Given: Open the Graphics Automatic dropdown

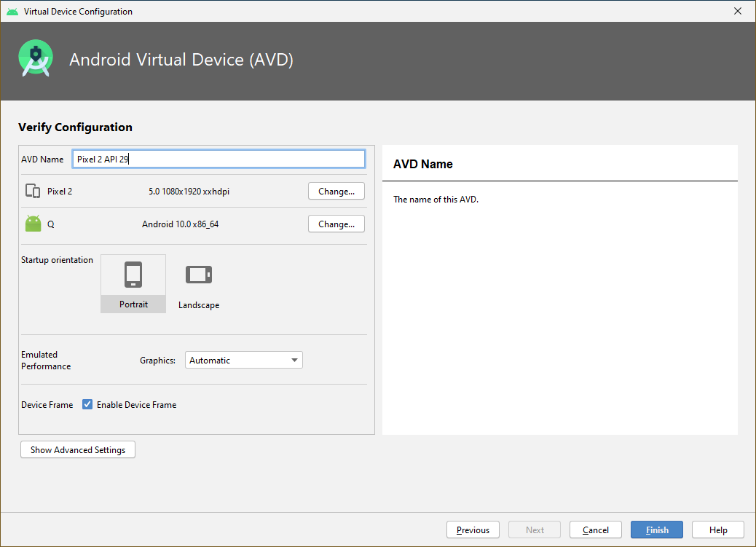Looking at the screenshot, I should pos(243,360).
